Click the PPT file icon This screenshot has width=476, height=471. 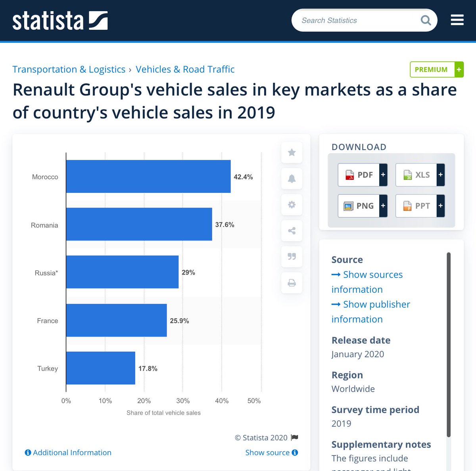coord(407,206)
